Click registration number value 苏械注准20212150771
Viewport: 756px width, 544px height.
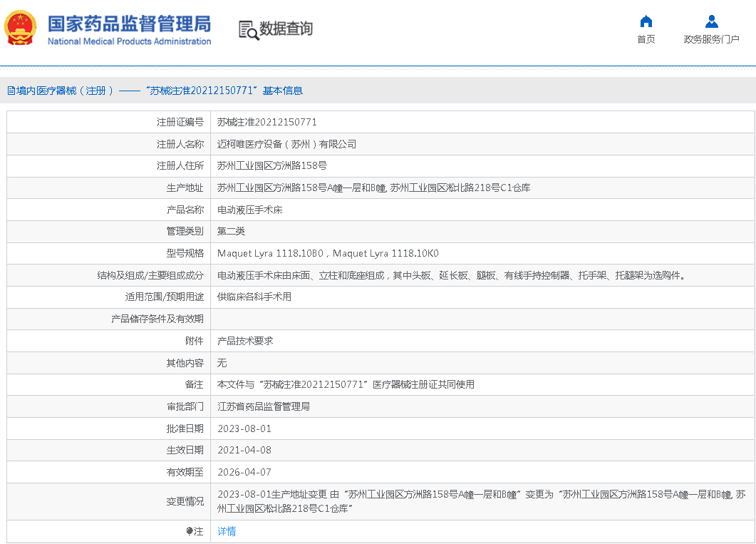pyautogui.click(x=267, y=122)
